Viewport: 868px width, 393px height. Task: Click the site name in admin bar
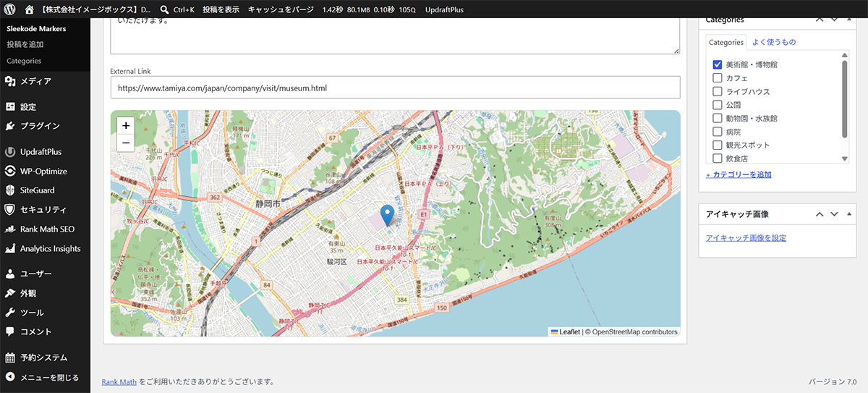point(95,10)
